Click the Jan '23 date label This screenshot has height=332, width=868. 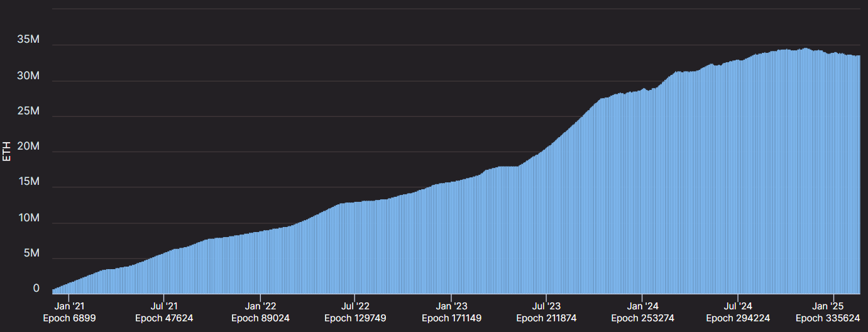(x=451, y=306)
